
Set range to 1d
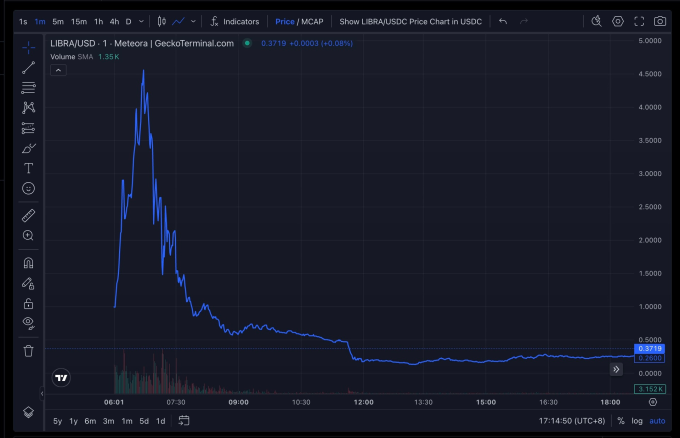click(160, 421)
